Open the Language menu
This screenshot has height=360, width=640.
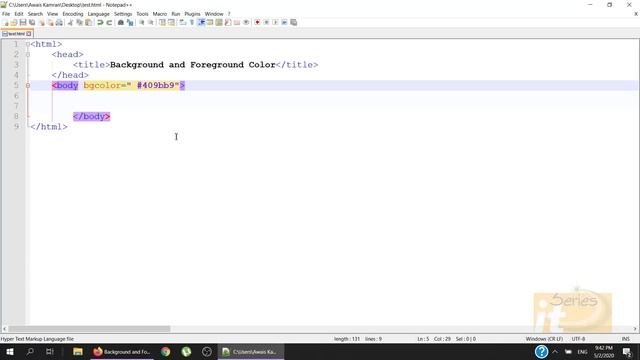(x=98, y=14)
